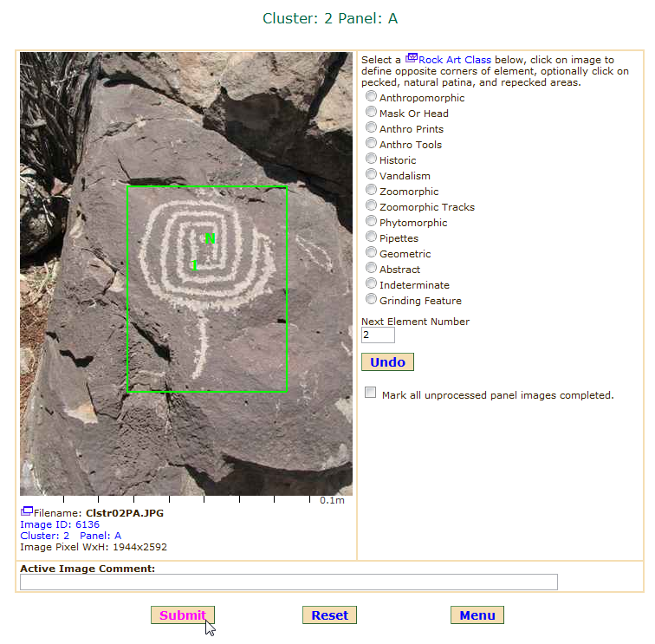Choose the Abstract radio button
Screen dimensions: 655x644
pyautogui.click(x=372, y=269)
